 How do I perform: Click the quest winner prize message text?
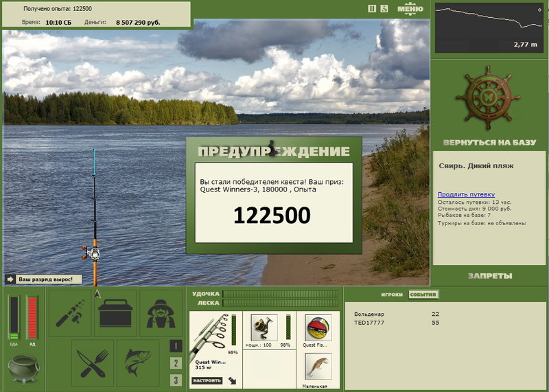click(272, 185)
